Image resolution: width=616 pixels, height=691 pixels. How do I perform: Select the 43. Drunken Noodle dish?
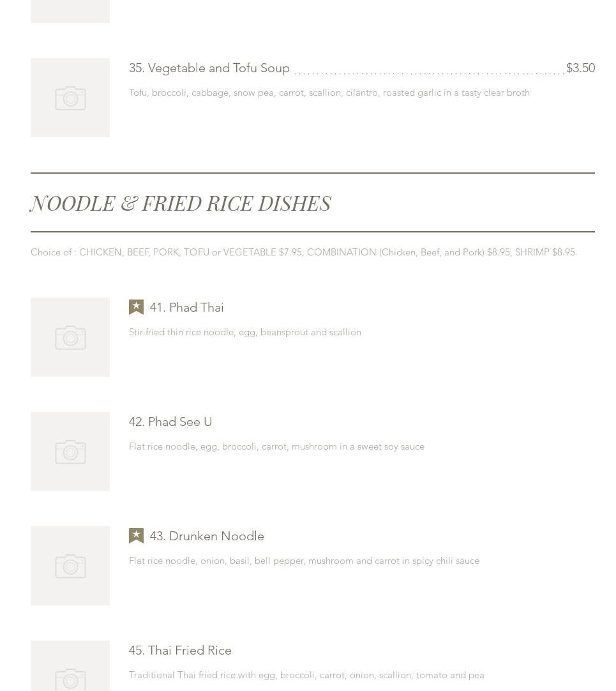pyautogui.click(x=207, y=536)
